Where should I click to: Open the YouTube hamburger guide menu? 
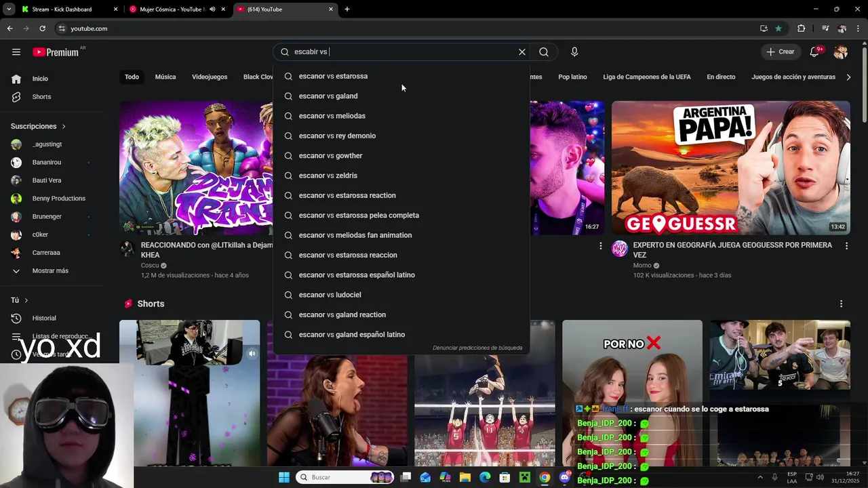click(x=16, y=52)
